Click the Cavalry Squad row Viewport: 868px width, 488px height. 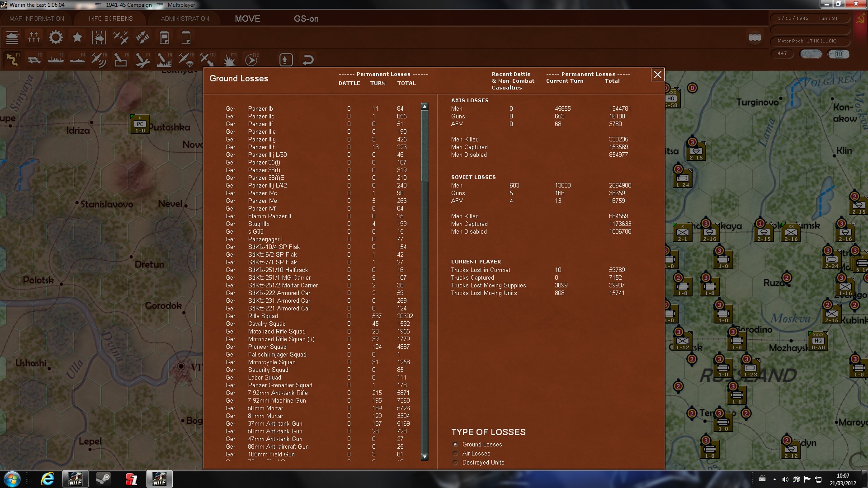click(x=319, y=324)
